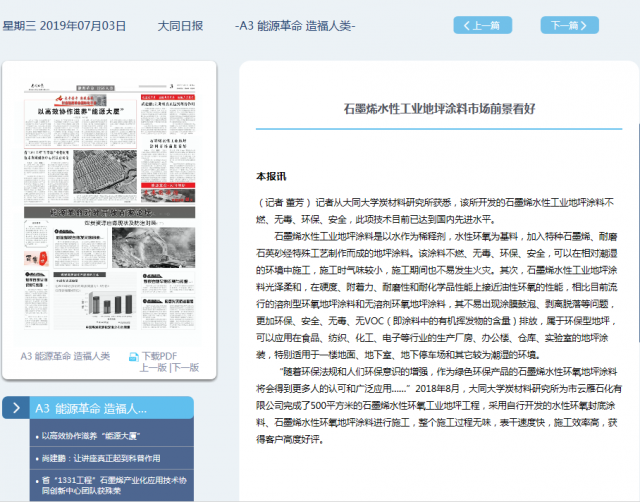640x502 pixels.
Task: Click the bar chart in the page thumbnail
Action: (x=110, y=304)
